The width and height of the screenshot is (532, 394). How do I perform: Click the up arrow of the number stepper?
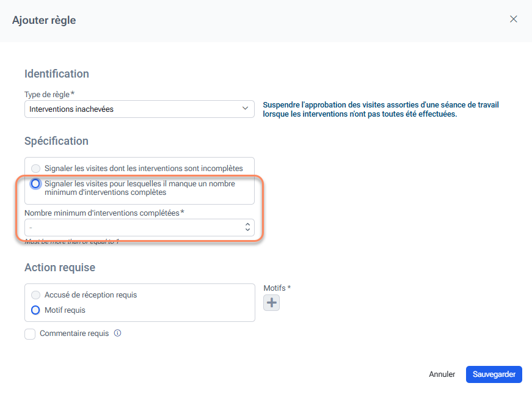247,224
